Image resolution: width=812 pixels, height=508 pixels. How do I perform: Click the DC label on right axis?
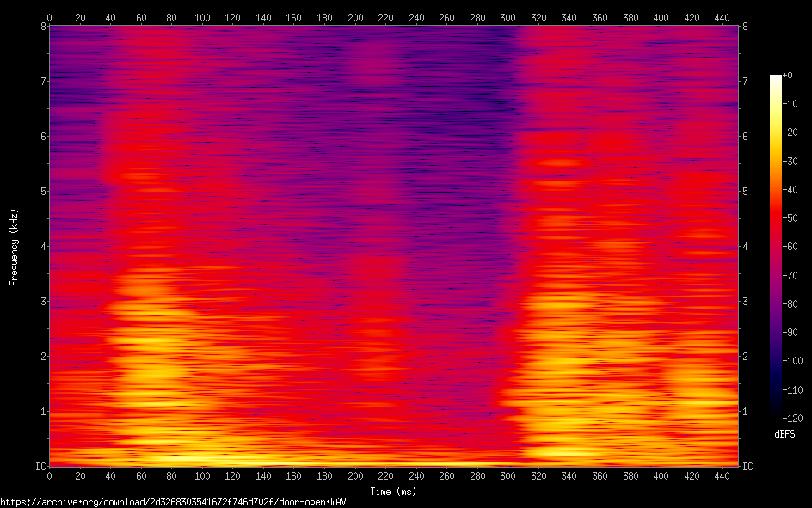click(x=747, y=466)
